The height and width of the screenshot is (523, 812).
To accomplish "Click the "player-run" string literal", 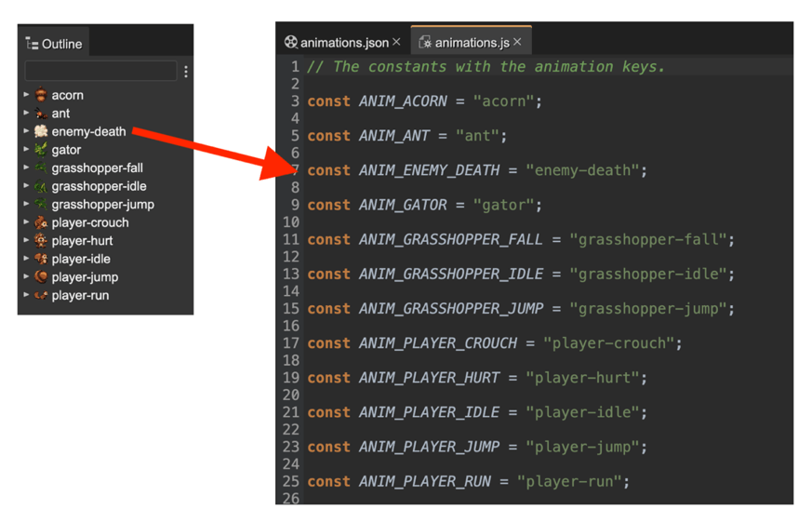I will click(569, 481).
